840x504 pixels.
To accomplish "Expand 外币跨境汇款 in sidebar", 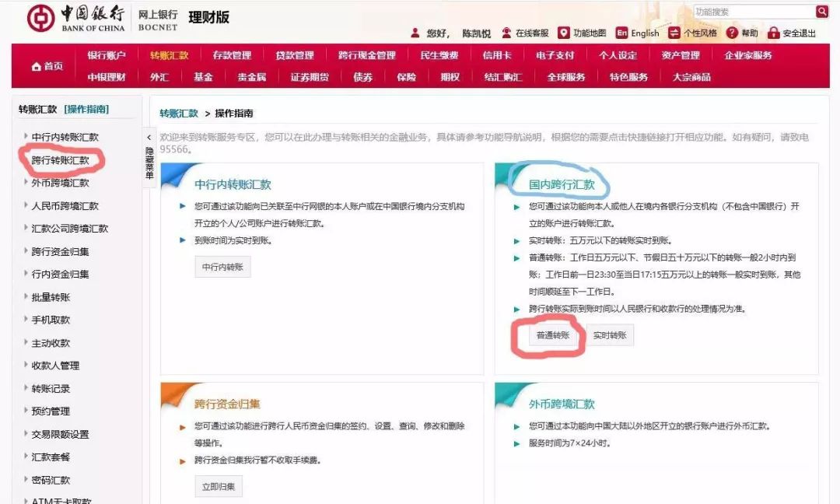I will [x=60, y=183].
